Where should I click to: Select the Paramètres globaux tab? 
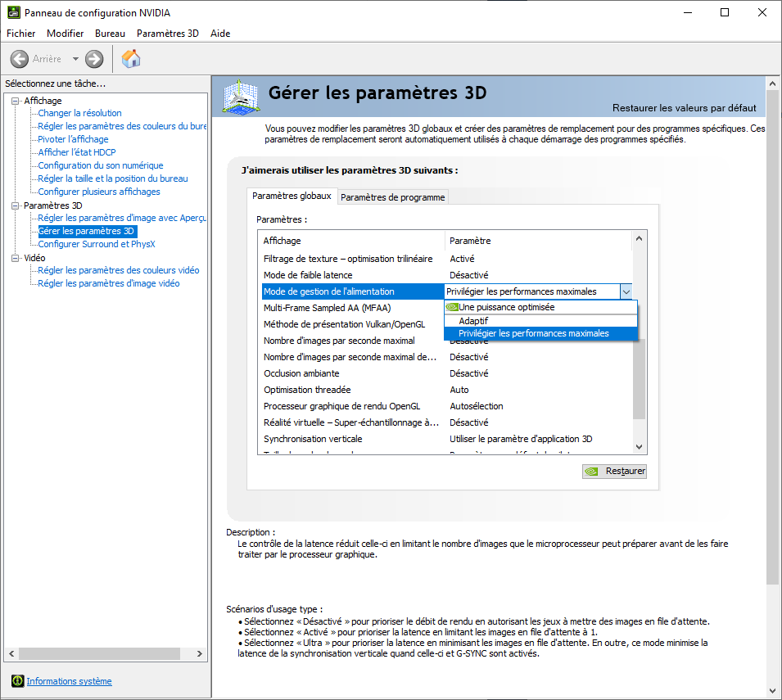tap(292, 196)
